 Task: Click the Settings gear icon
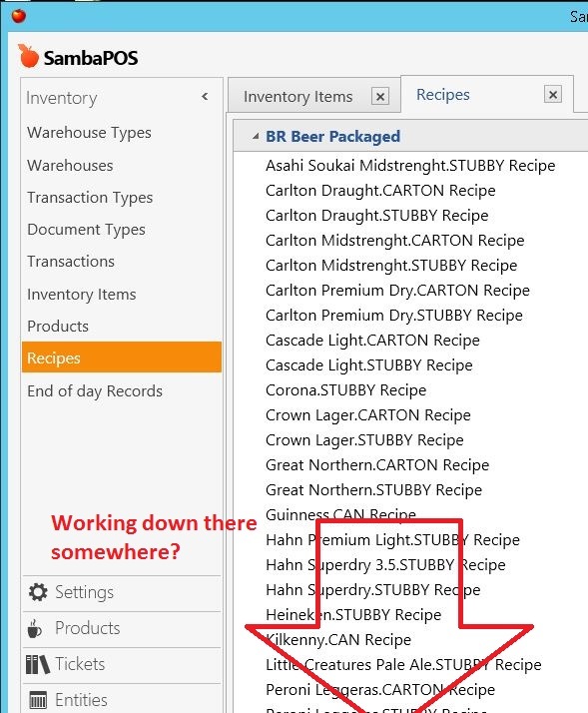tap(38, 592)
